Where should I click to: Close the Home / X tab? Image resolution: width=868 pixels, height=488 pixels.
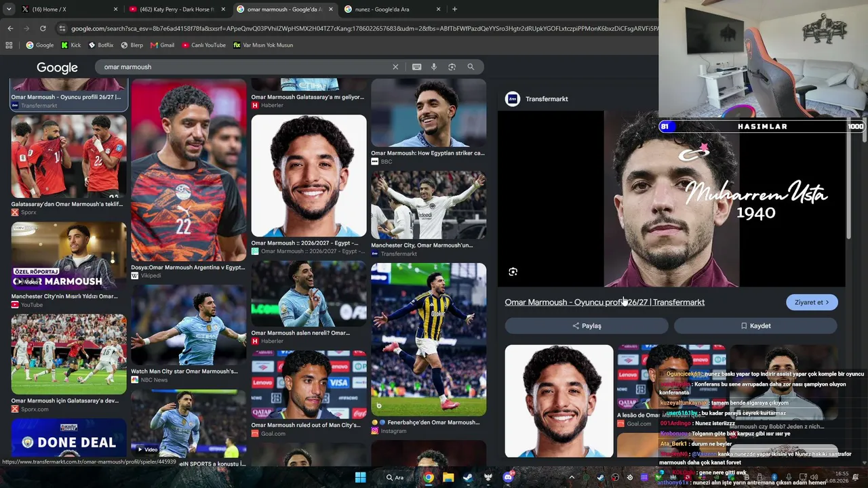115,9
